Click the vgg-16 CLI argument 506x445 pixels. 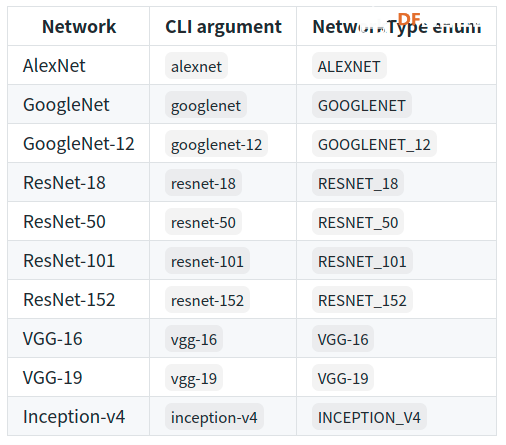tap(194, 339)
